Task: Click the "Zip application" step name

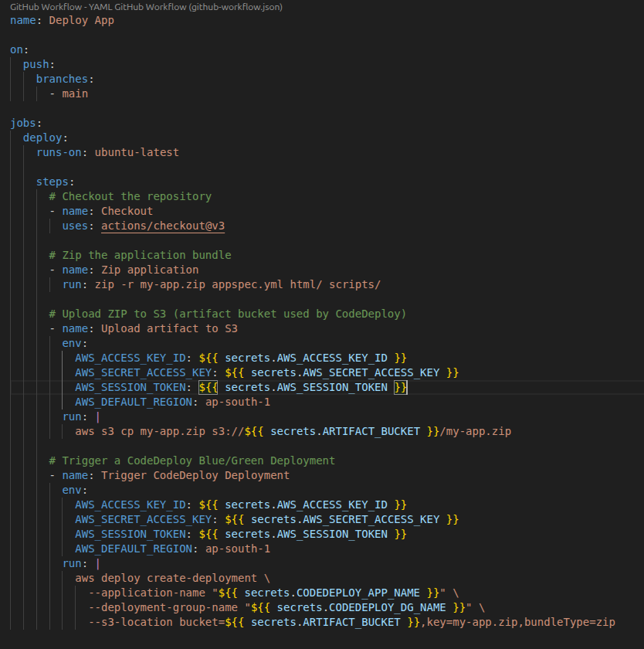Action: tap(150, 270)
